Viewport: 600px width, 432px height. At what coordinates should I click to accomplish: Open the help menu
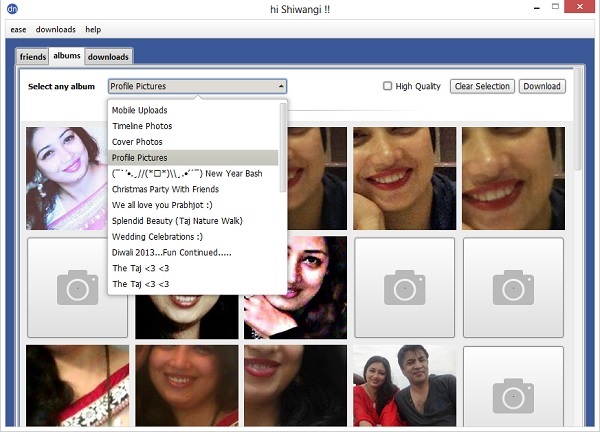pyautogui.click(x=93, y=29)
